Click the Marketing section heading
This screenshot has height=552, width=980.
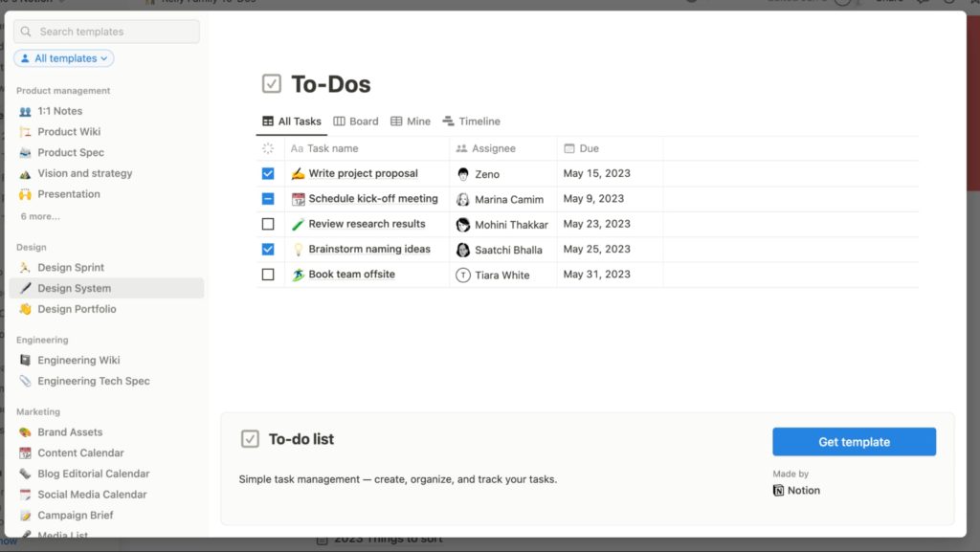point(38,412)
